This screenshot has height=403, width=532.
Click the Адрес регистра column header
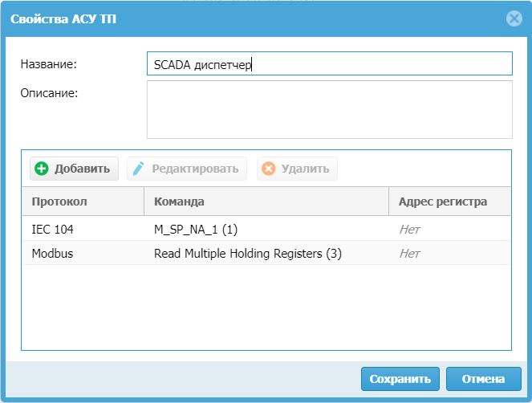pyautogui.click(x=442, y=201)
